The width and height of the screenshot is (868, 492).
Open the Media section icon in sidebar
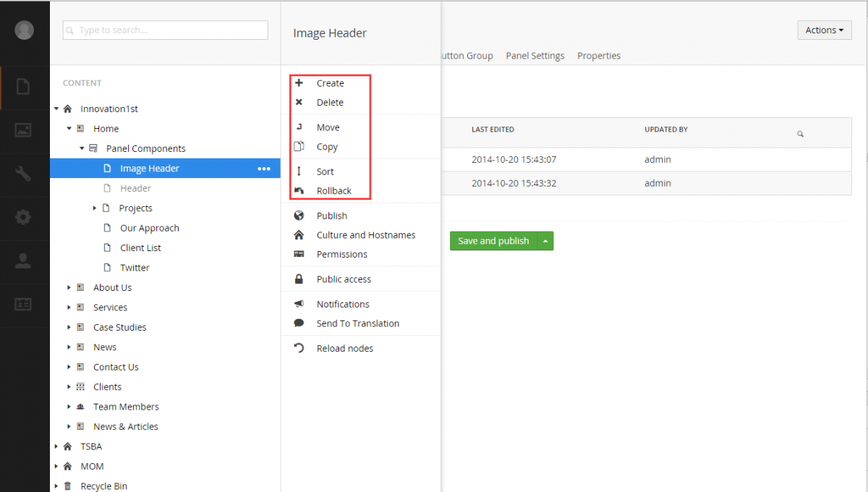[x=23, y=130]
